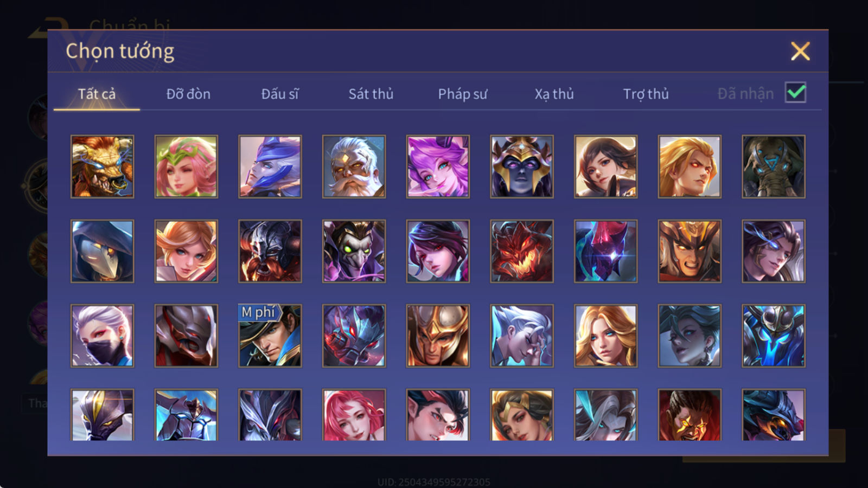This screenshot has width=868, height=488.
Task: Show the 'Xạ thủ' hero category
Action: click(554, 94)
